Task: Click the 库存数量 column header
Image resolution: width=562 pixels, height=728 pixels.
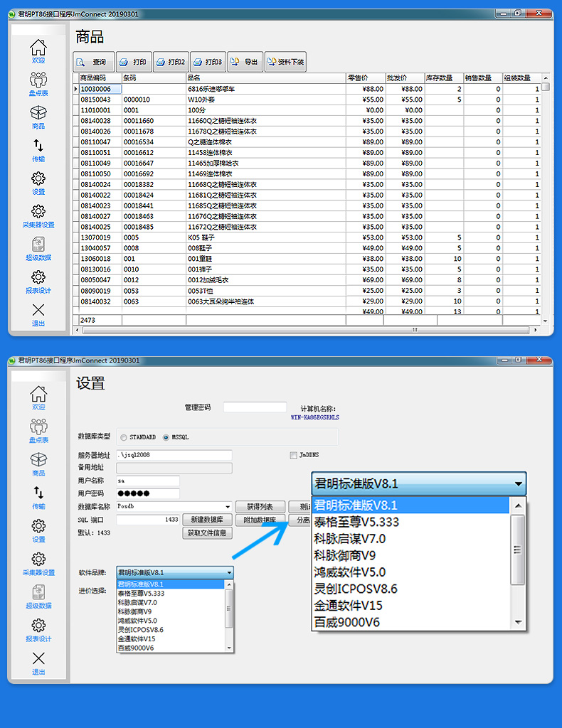Action: coord(444,78)
